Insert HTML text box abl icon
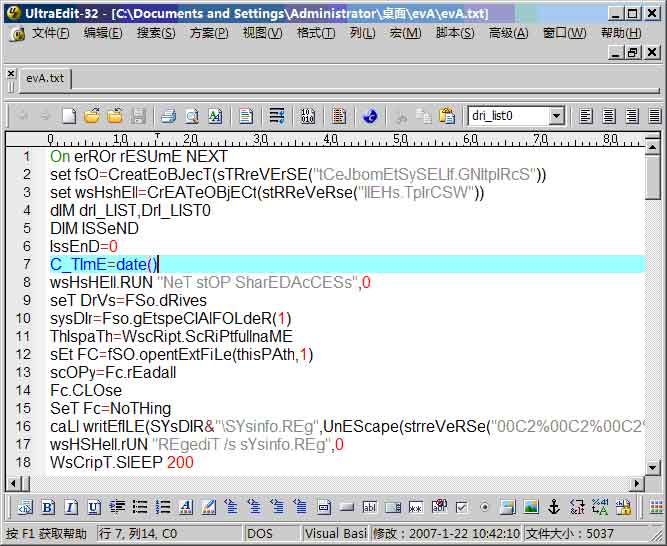 coord(370,507)
